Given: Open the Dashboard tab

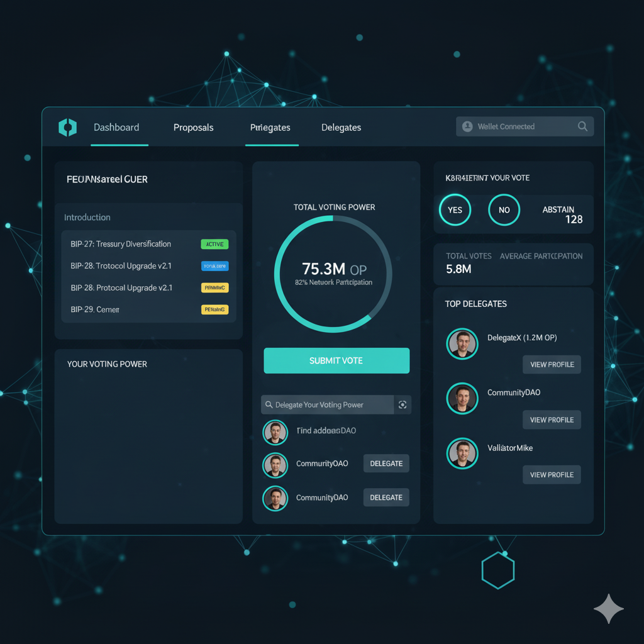Looking at the screenshot, I should tap(116, 127).
